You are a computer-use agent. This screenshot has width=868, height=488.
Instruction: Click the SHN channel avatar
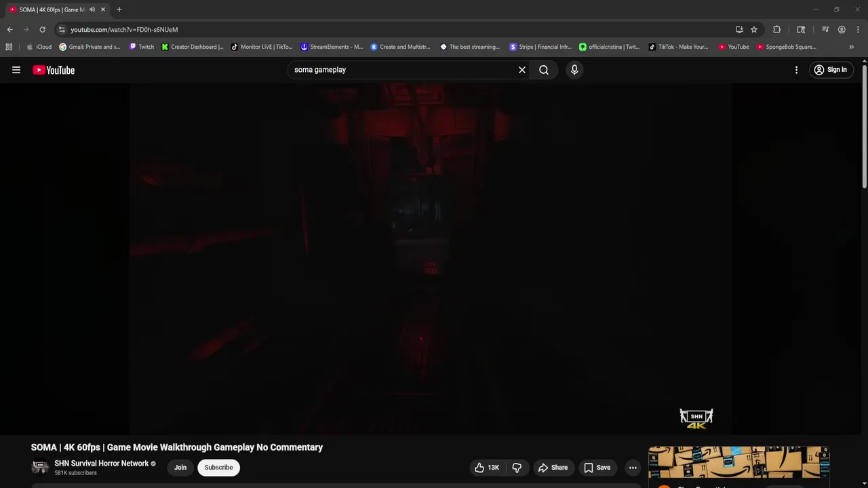pos(40,468)
